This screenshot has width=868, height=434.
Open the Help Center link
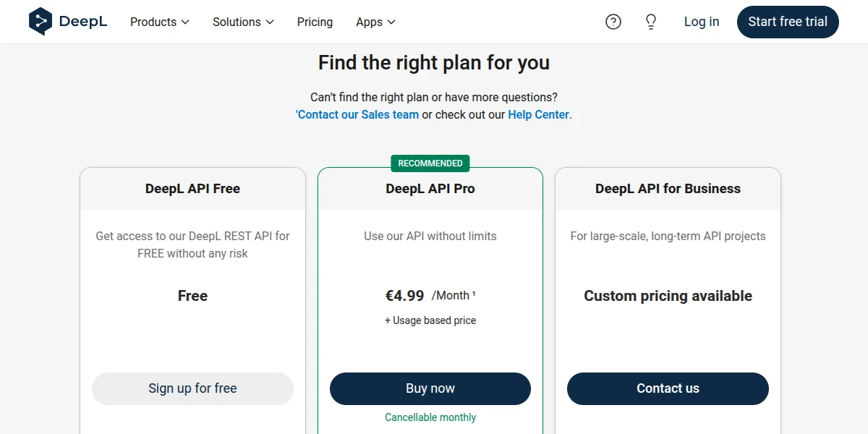coord(538,114)
